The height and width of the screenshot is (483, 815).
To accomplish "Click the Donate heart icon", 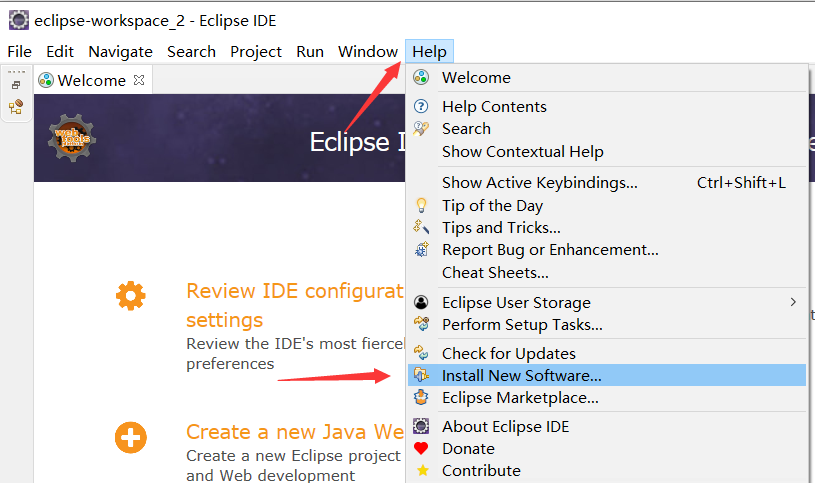I will (x=421, y=449).
